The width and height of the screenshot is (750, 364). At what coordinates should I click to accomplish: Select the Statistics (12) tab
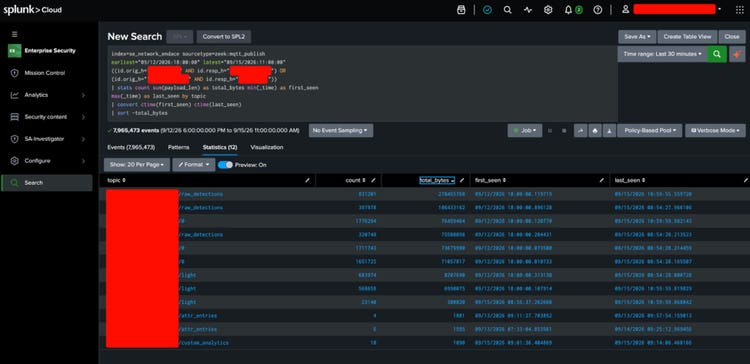[220, 147]
